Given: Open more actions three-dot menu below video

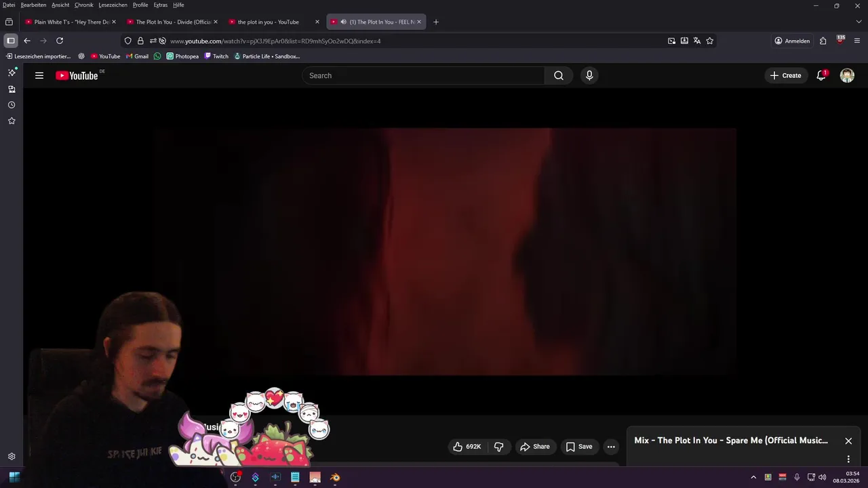Looking at the screenshot, I should (x=611, y=447).
